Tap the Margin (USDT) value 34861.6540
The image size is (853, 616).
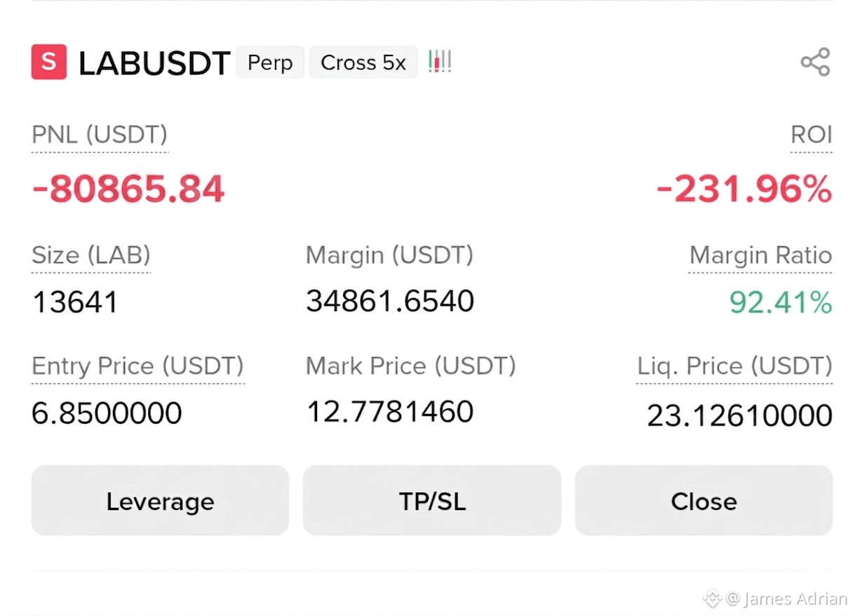click(x=390, y=301)
